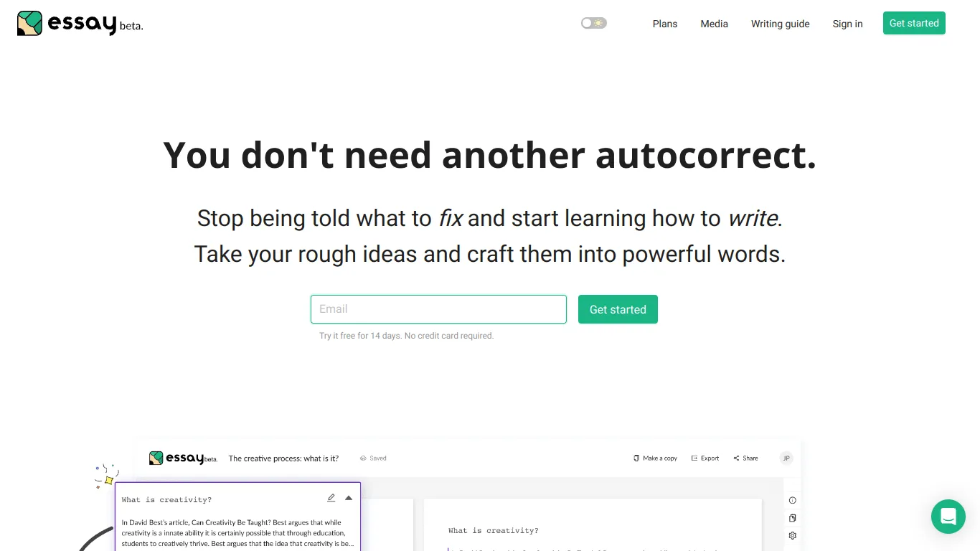Open the Media page
980x551 pixels.
click(714, 24)
